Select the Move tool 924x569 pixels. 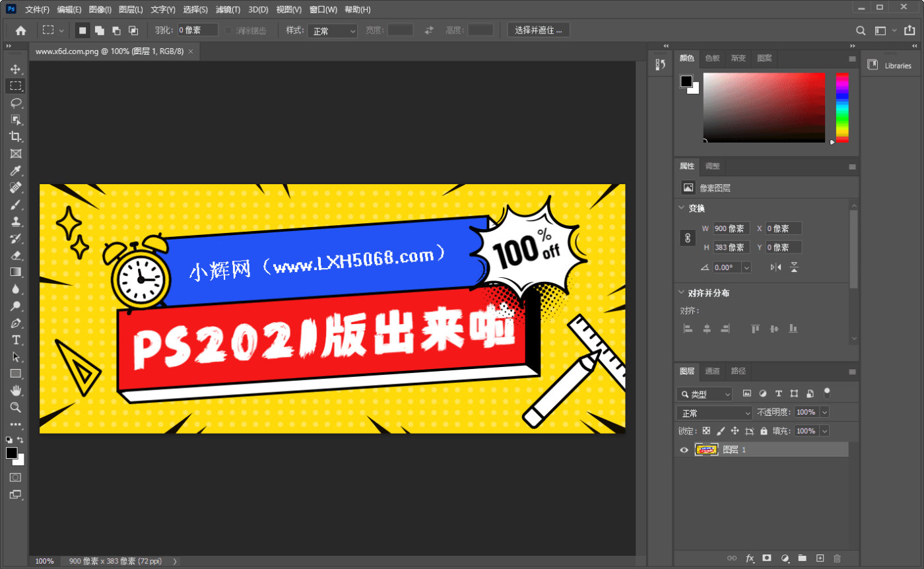tap(15, 69)
